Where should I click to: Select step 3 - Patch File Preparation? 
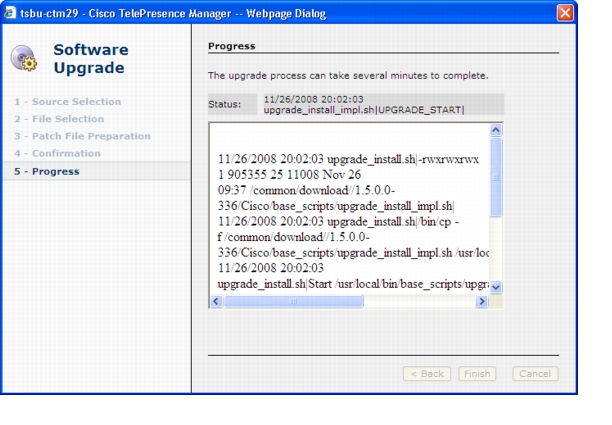click(82, 136)
